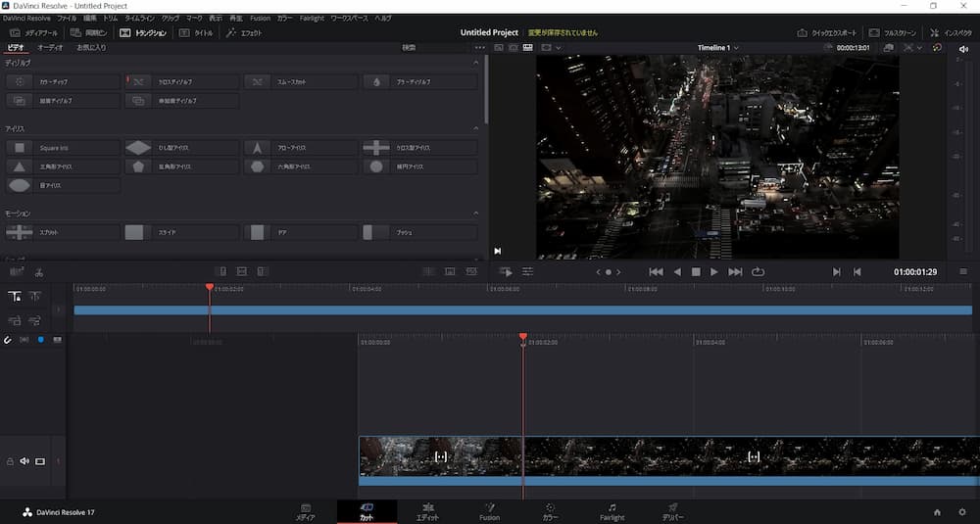Open the Fairlight menu in menu bar
The width and height of the screenshot is (980, 524).
pyautogui.click(x=312, y=18)
